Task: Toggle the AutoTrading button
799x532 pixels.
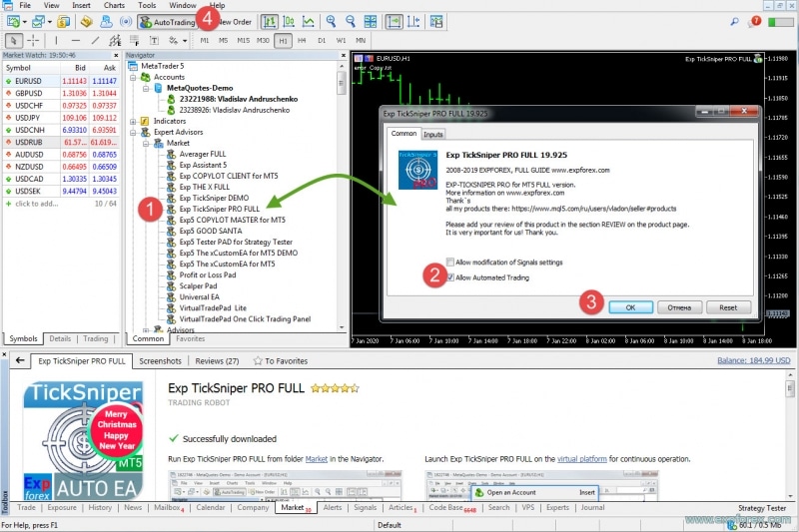Action: point(168,22)
